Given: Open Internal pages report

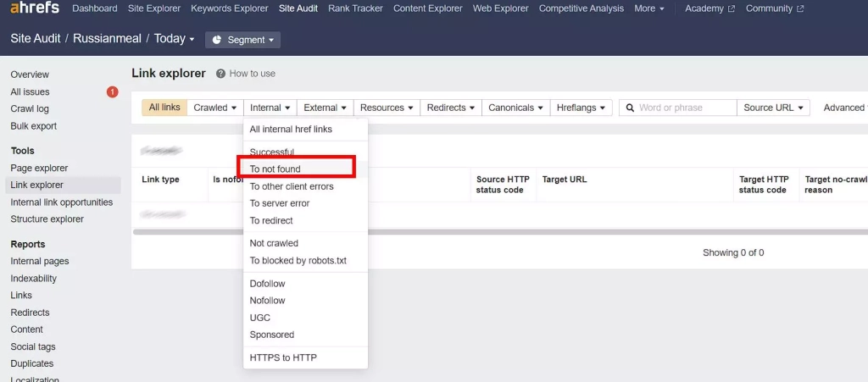Looking at the screenshot, I should coord(40,262).
